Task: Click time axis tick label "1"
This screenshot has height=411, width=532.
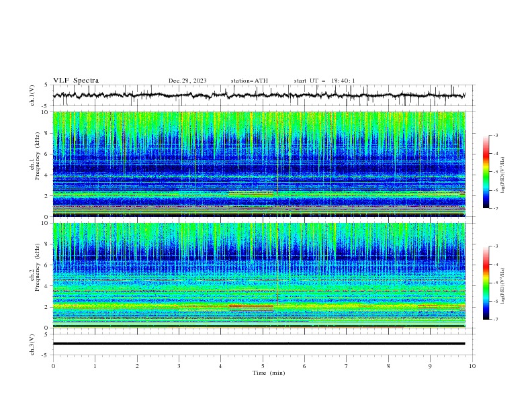Action: point(95,366)
